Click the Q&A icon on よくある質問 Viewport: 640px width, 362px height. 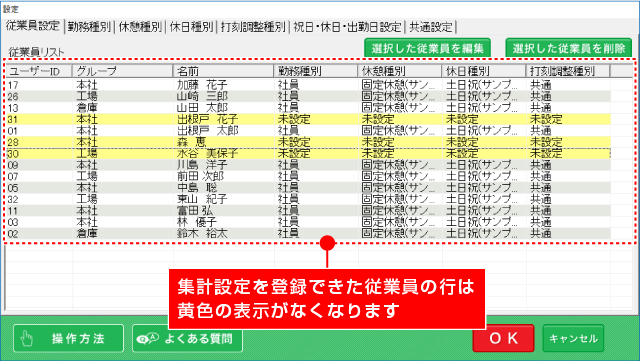pos(148,338)
